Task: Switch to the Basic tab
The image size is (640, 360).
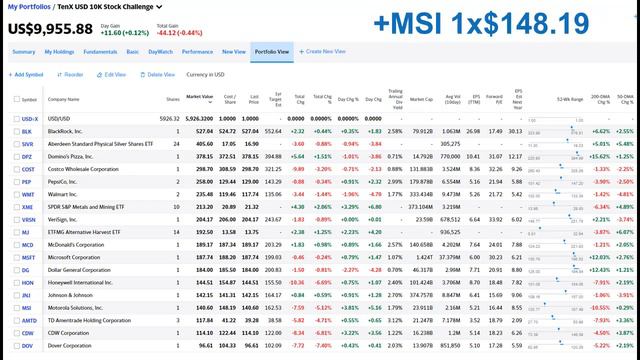Action: [133, 52]
